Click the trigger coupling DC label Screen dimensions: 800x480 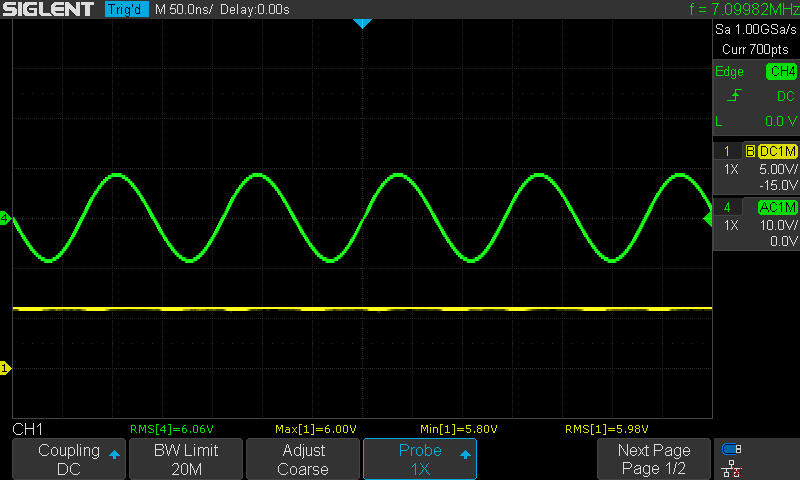(786, 96)
